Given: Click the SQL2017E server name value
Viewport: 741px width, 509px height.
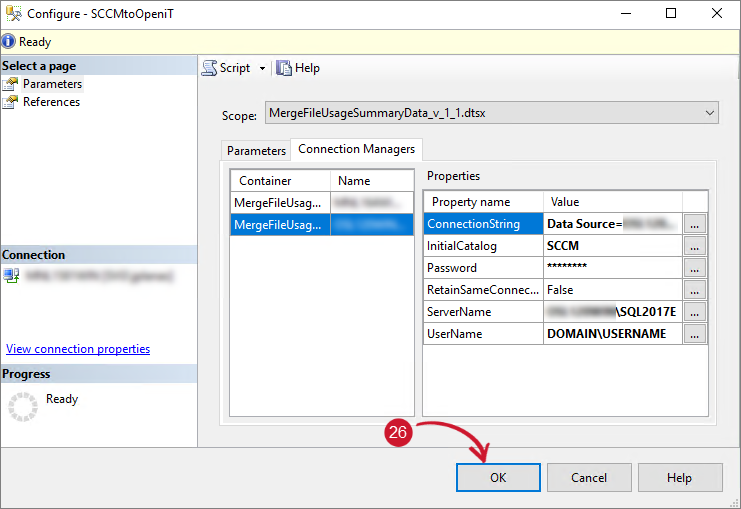Looking at the screenshot, I should pyautogui.click(x=613, y=312).
